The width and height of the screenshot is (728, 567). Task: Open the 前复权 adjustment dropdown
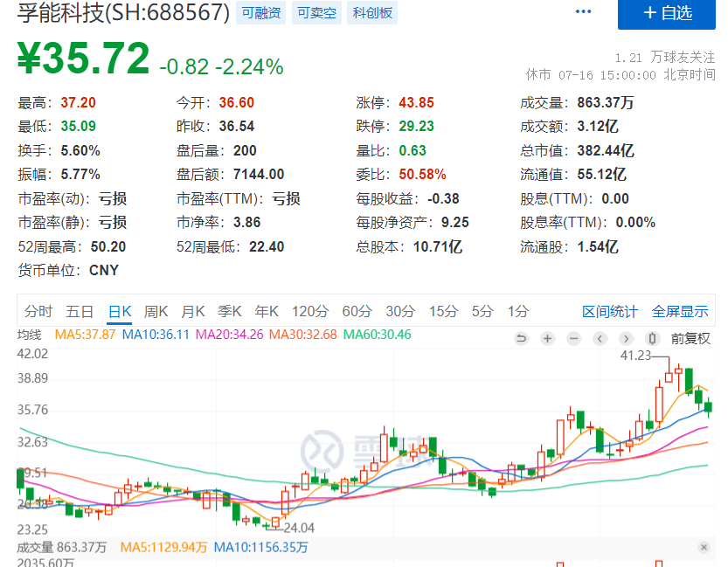tap(690, 339)
